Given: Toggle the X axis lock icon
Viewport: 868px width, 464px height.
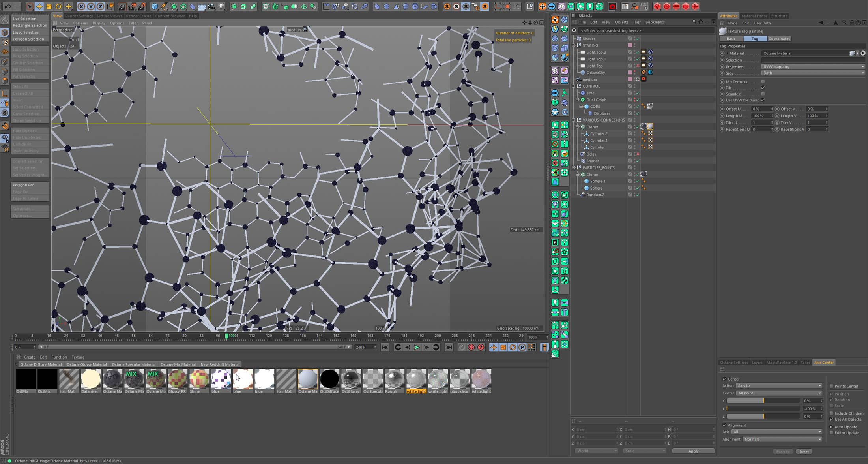Looking at the screenshot, I should point(81,6).
